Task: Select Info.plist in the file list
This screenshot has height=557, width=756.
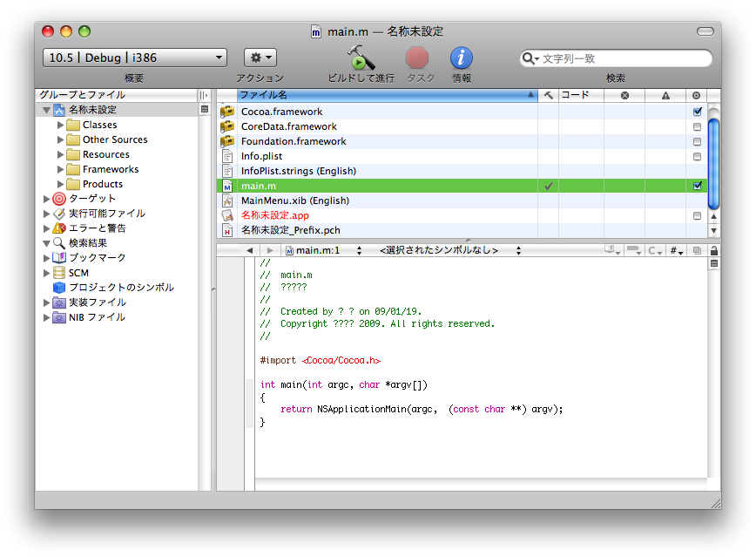Action: [x=261, y=156]
